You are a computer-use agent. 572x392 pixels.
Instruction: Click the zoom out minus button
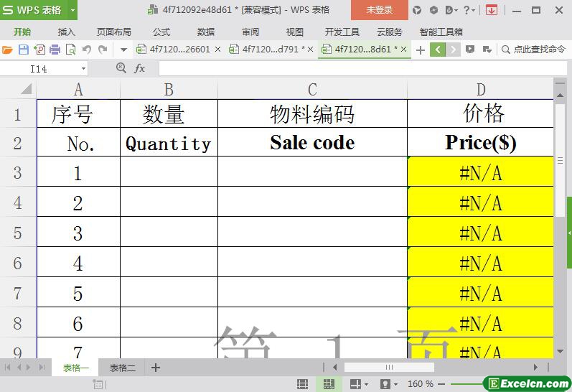(x=441, y=384)
